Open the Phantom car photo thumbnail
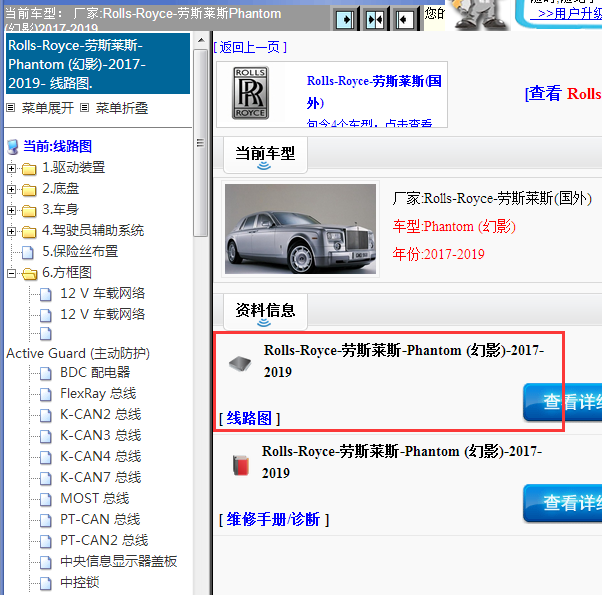Viewport: 602px width, 595px height. pyautogui.click(x=300, y=229)
